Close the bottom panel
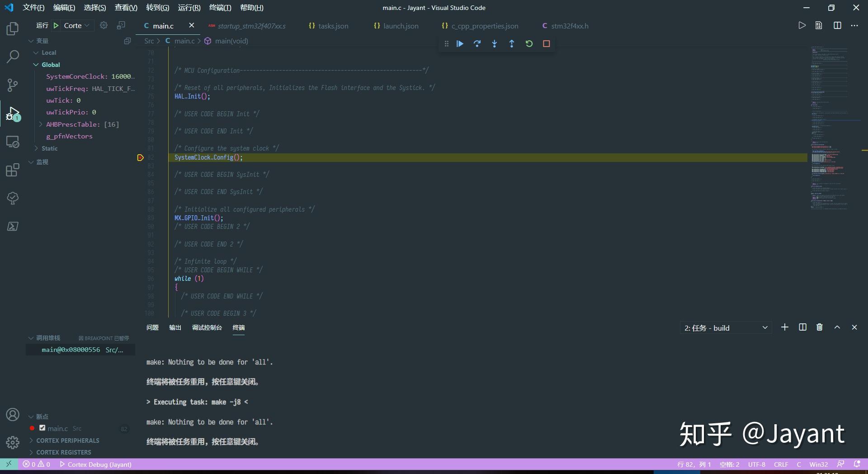This screenshot has width=868, height=474. pyautogui.click(x=854, y=327)
